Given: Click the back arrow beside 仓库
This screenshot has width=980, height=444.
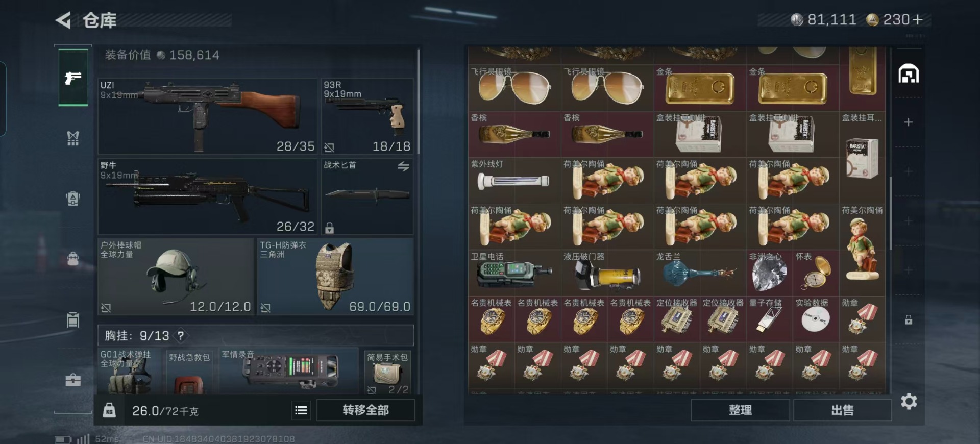Looking at the screenshot, I should [64, 20].
